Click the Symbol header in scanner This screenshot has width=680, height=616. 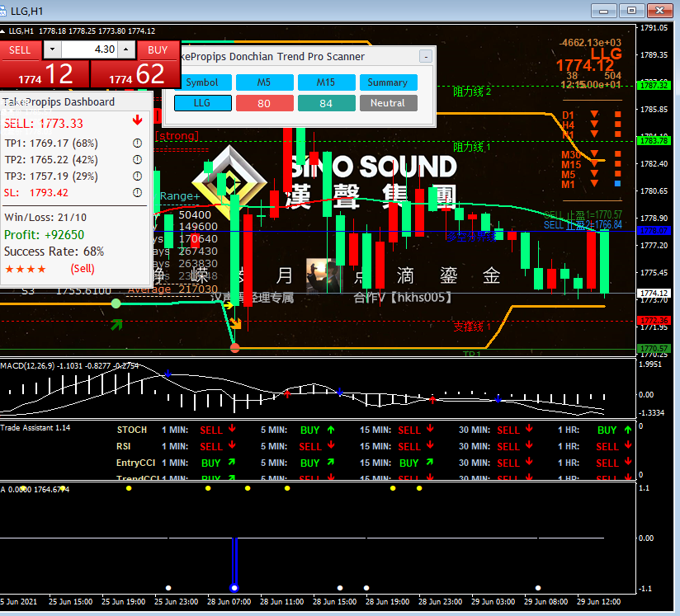pyautogui.click(x=202, y=82)
